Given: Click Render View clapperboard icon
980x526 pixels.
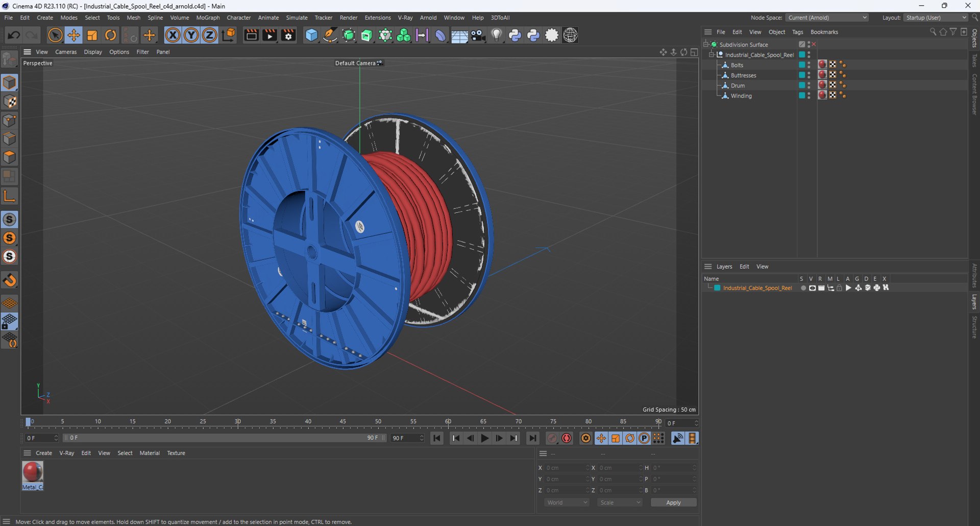Looking at the screenshot, I should click(251, 35).
